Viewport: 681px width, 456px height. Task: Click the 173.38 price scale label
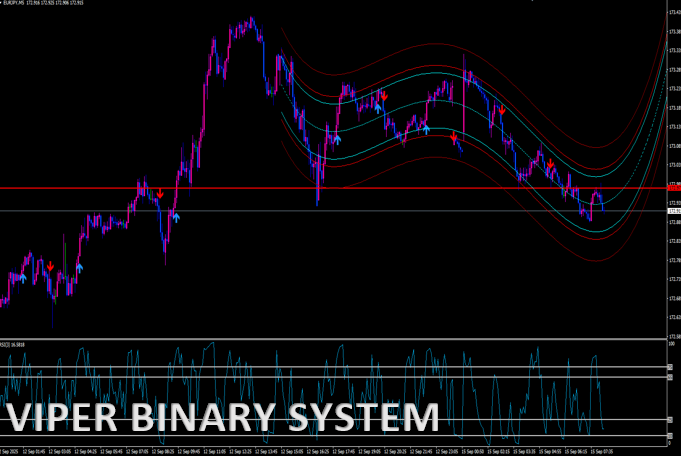(675, 31)
